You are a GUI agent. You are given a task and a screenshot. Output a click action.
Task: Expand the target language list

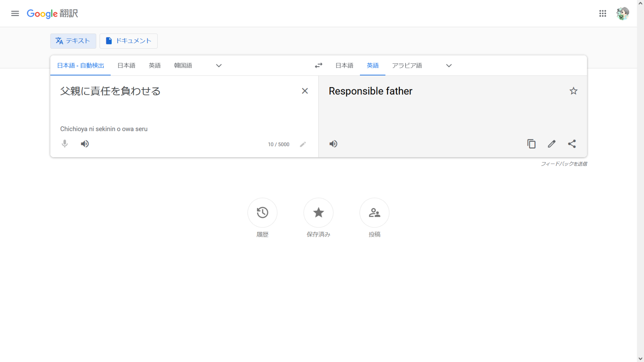click(x=449, y=66)
